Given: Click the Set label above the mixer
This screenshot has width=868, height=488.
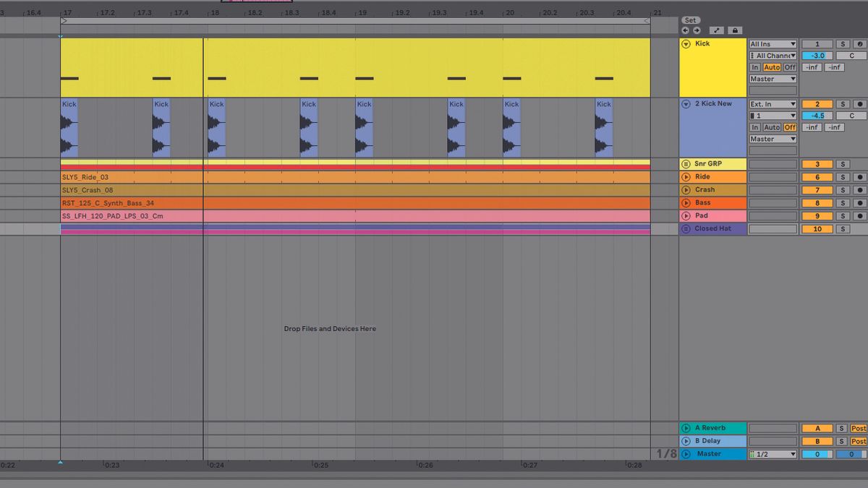Looking at the screenshot, I should [x=689, y=20].
